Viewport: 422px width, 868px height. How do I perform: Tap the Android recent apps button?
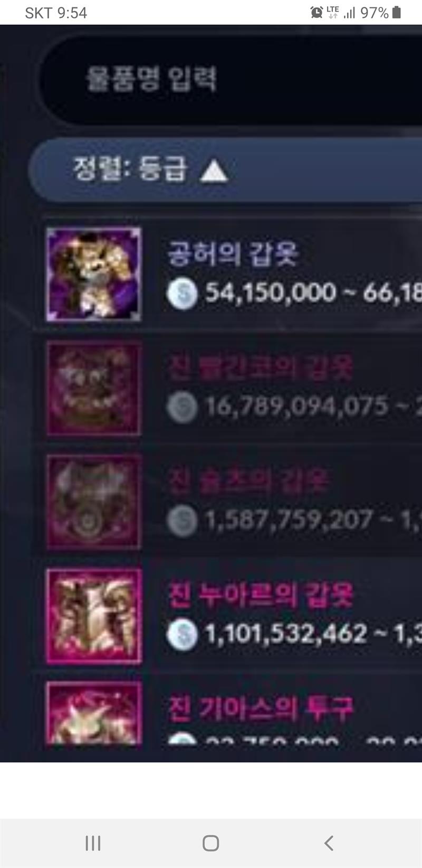click(93, 843)
